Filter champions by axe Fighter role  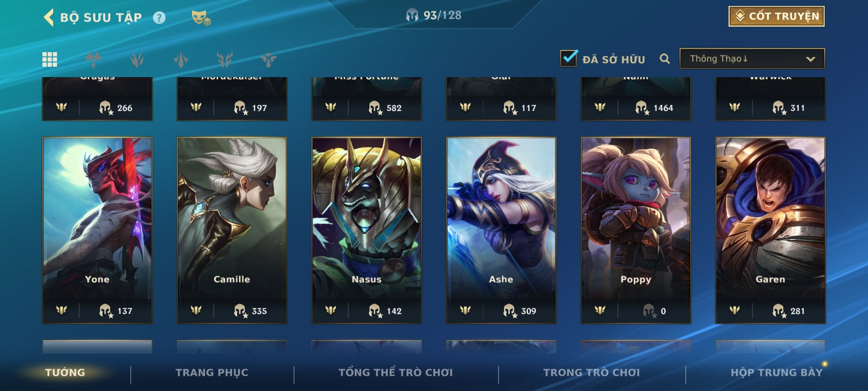pos(93,59)
